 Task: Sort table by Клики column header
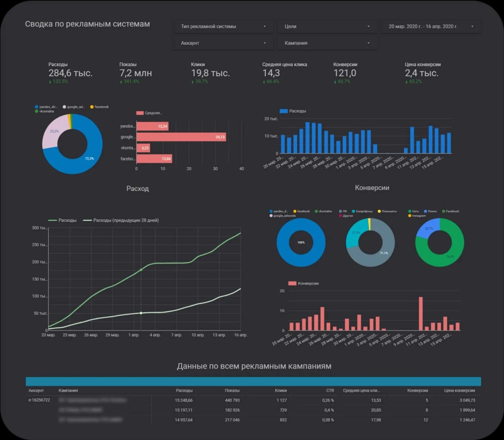coord(281,390)
